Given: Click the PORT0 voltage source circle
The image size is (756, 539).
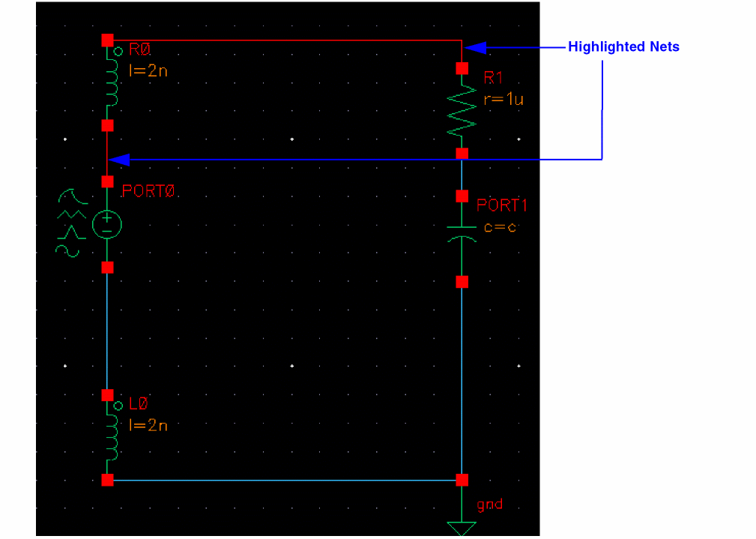Looking at the screenshot, I should pyautogui.click(x=107, y=224).
